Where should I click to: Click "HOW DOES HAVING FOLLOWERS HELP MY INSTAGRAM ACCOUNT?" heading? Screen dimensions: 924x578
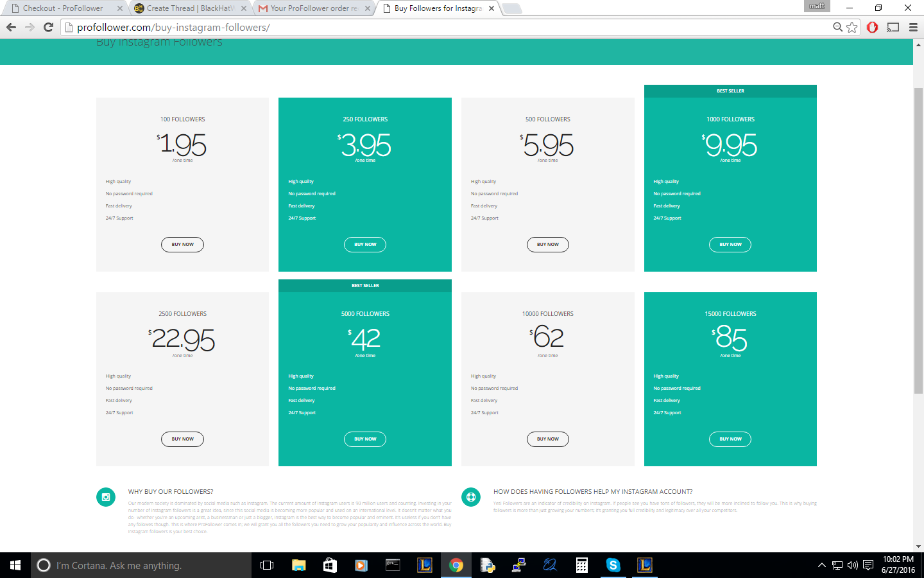click(593, 492)
